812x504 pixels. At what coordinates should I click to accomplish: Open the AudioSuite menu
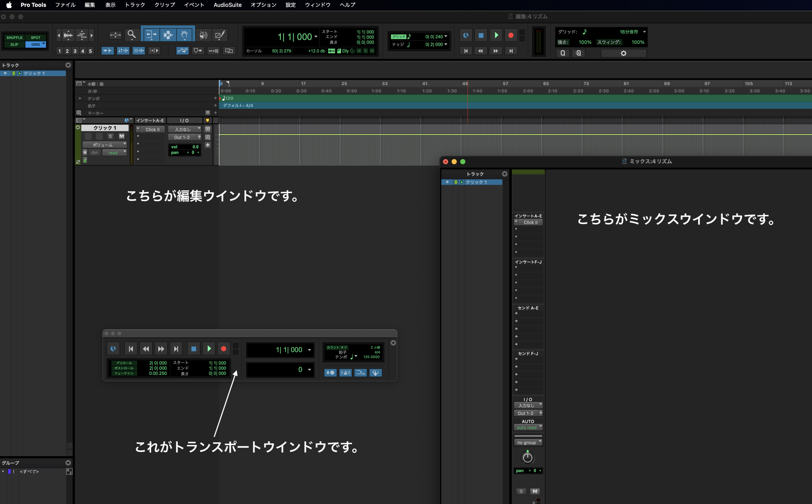227,5
